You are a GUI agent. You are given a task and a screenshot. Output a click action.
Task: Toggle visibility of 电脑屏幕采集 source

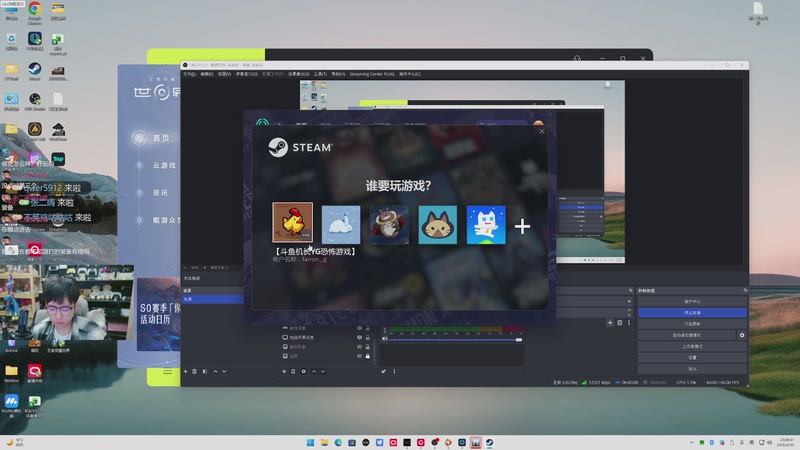click(359, 337)
